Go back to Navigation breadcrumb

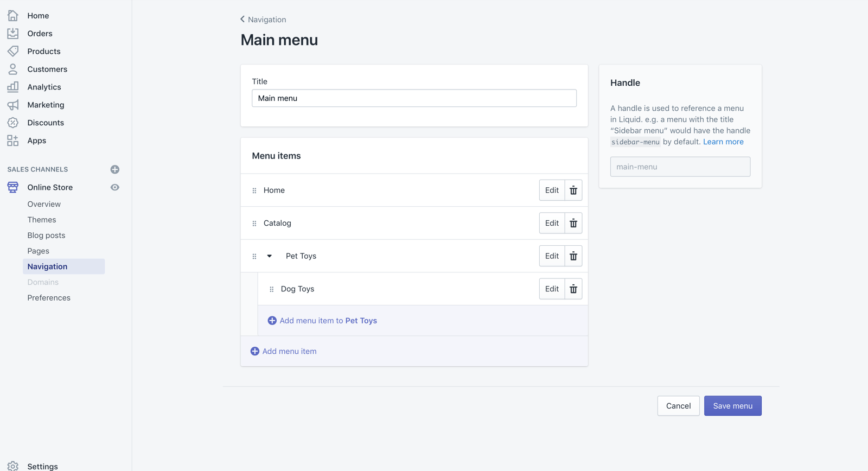[263, 20]
